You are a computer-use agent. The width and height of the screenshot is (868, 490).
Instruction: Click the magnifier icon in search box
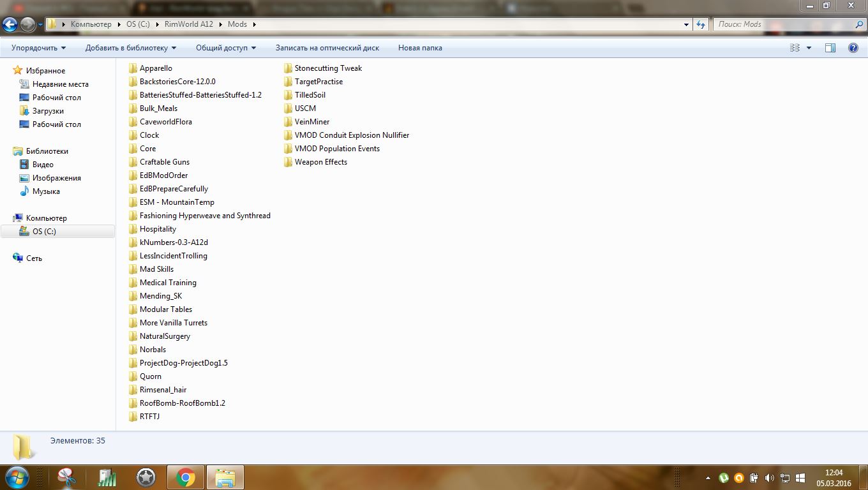(859, 24)
